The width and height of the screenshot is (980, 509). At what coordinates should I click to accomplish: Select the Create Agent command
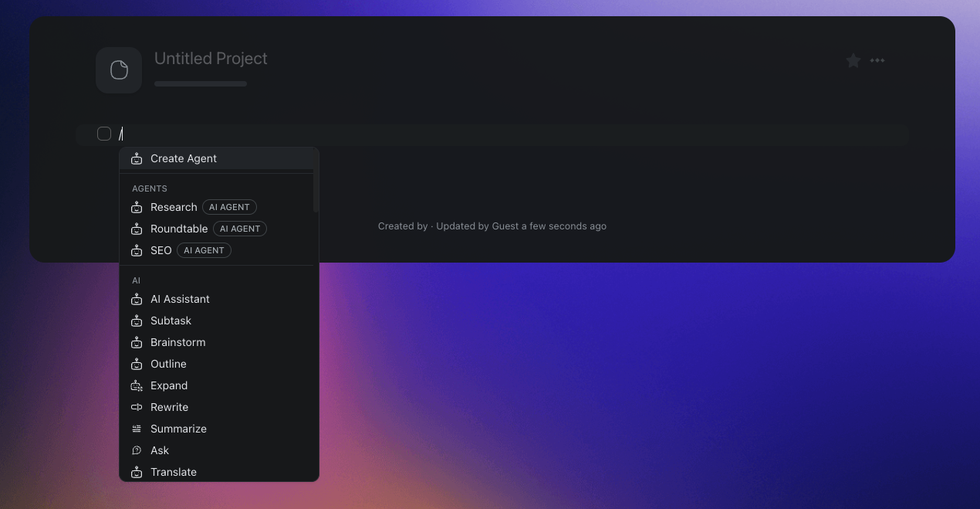(184, 158)
